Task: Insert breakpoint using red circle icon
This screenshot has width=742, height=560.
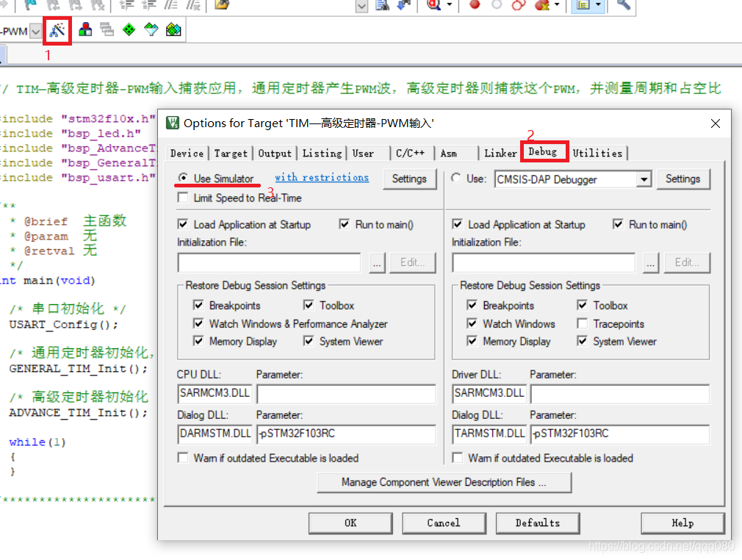Action: click(475, 4)
